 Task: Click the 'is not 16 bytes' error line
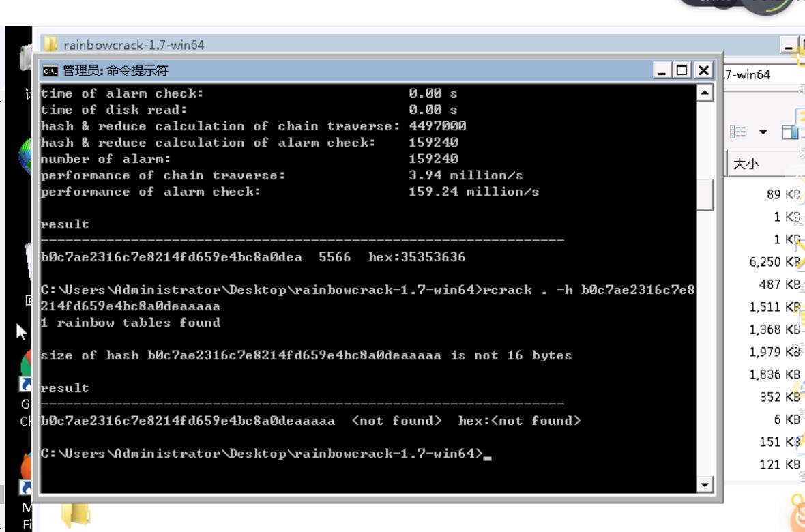[306, 355]
